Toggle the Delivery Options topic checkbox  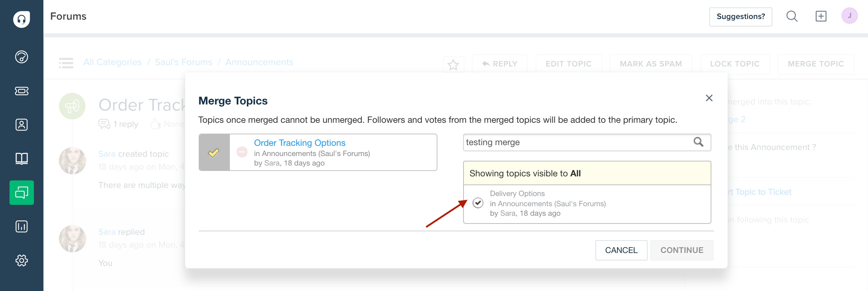(x=478, y=203)
